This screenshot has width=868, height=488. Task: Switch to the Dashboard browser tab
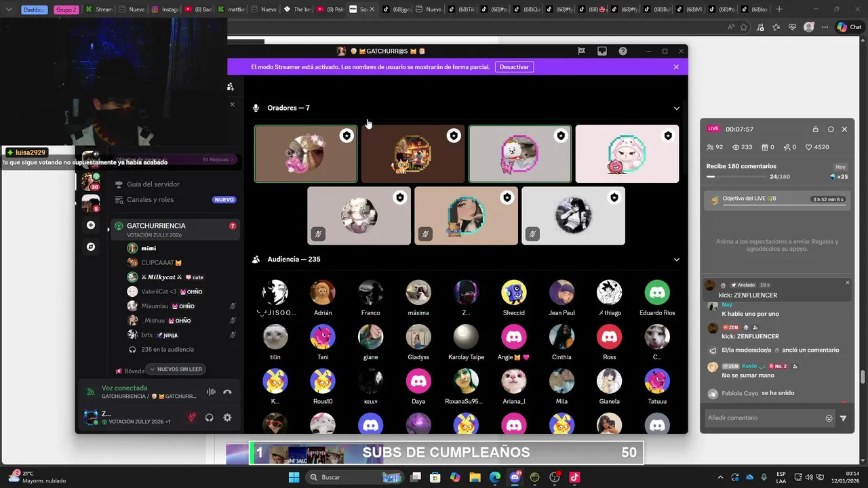pyautogui.click(x=34, y=9)
